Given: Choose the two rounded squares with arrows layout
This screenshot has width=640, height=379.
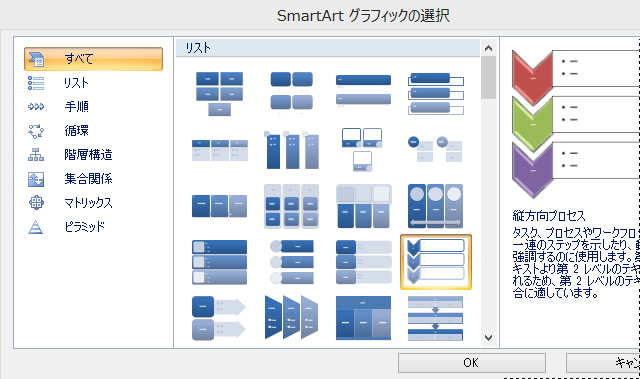Looking at the screenshot, I should (x=219, y=318).
